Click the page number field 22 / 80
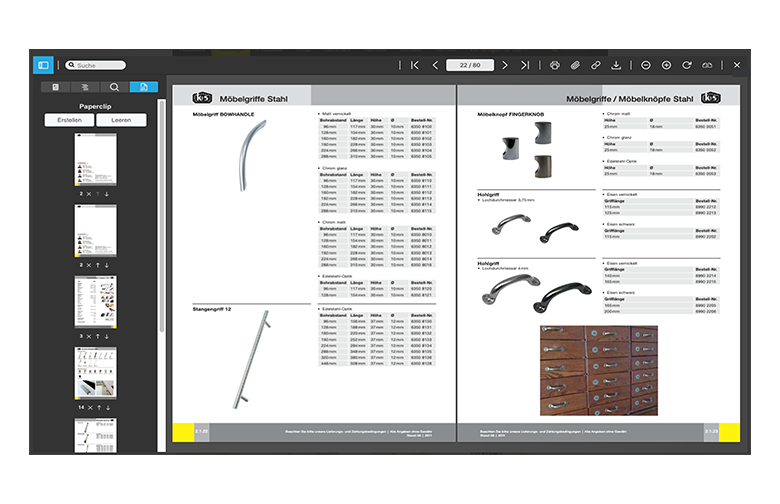The width and height of the screenshot is (780, 504). [x=470, y=65]
